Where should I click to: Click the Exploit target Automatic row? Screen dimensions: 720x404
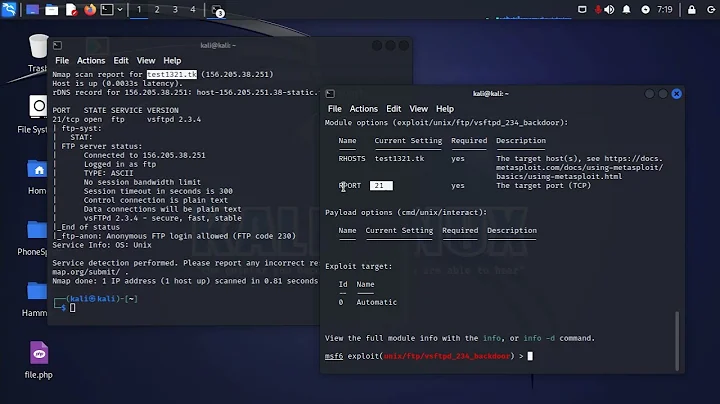pos(367,302)
